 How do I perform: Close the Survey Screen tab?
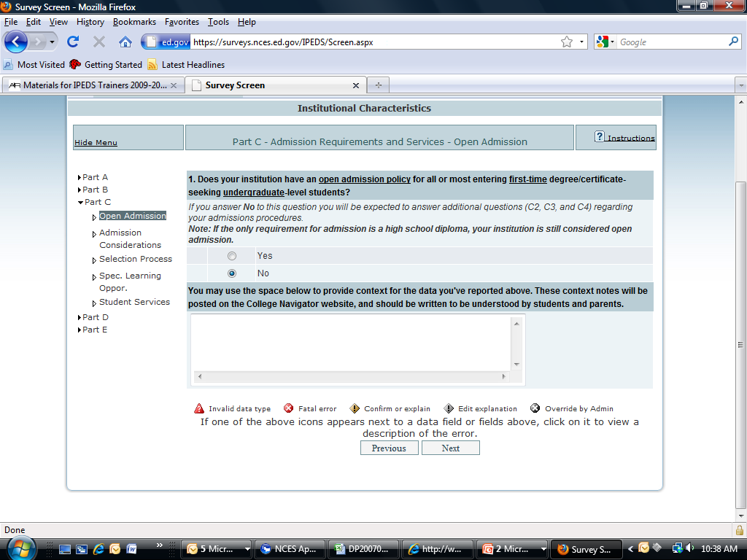point(356,86)
